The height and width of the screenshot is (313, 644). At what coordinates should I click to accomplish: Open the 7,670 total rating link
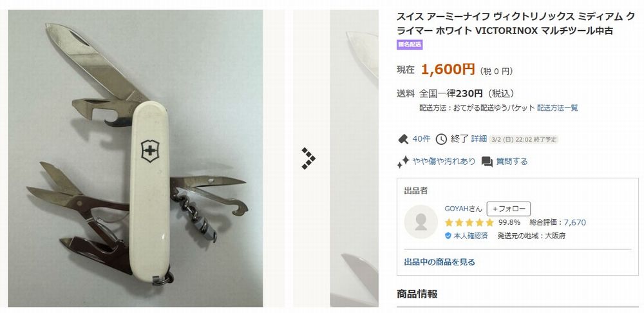574,223
